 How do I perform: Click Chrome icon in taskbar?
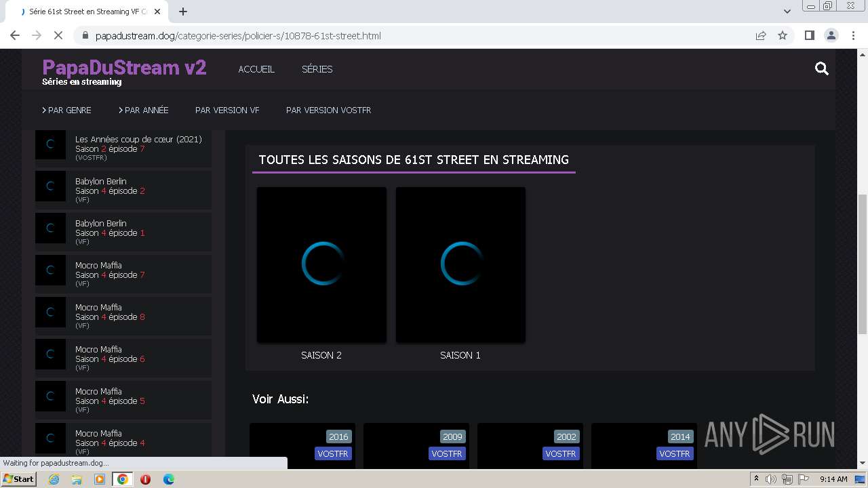click(123, 479)
